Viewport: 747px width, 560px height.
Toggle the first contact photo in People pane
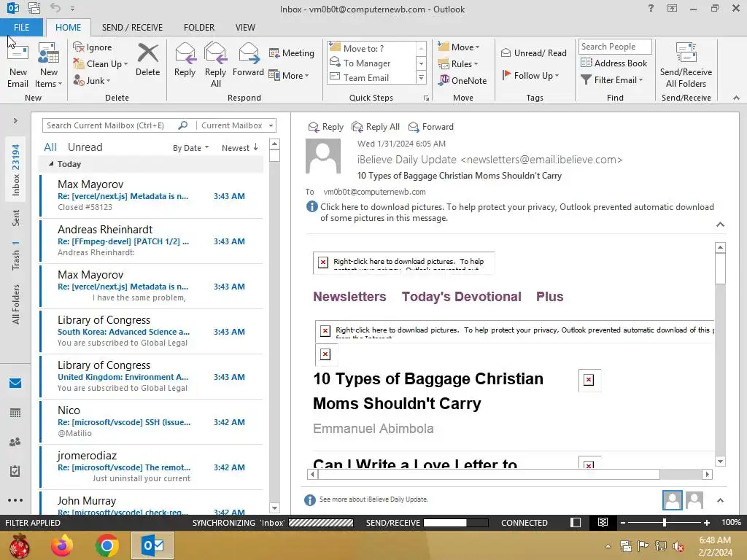[x=672, y=500]
